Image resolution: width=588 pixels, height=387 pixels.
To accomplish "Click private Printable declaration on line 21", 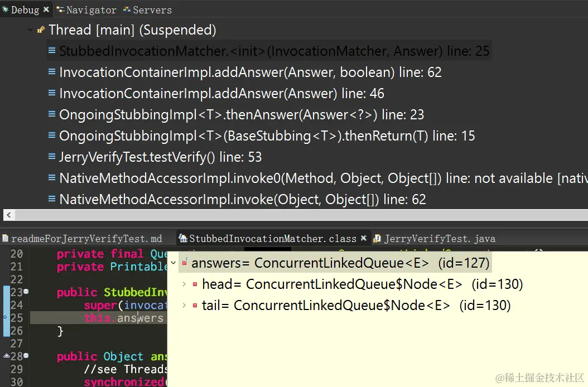I will coord(112,267).
